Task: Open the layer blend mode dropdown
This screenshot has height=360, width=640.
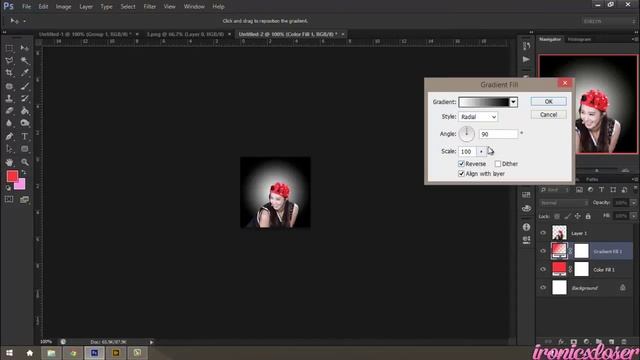Action: coord(564,202)
